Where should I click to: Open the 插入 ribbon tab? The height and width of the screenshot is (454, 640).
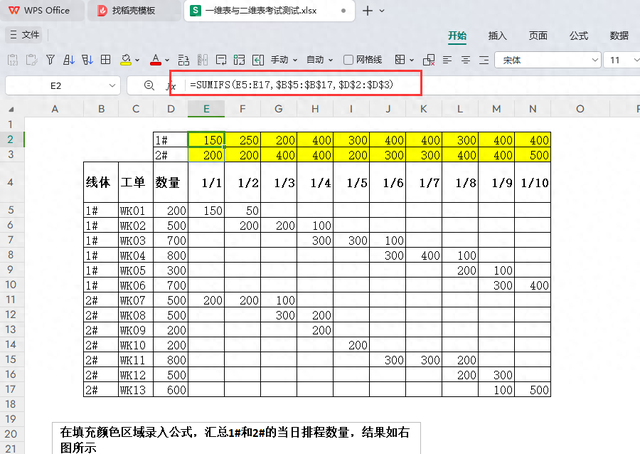click(498, 36)
